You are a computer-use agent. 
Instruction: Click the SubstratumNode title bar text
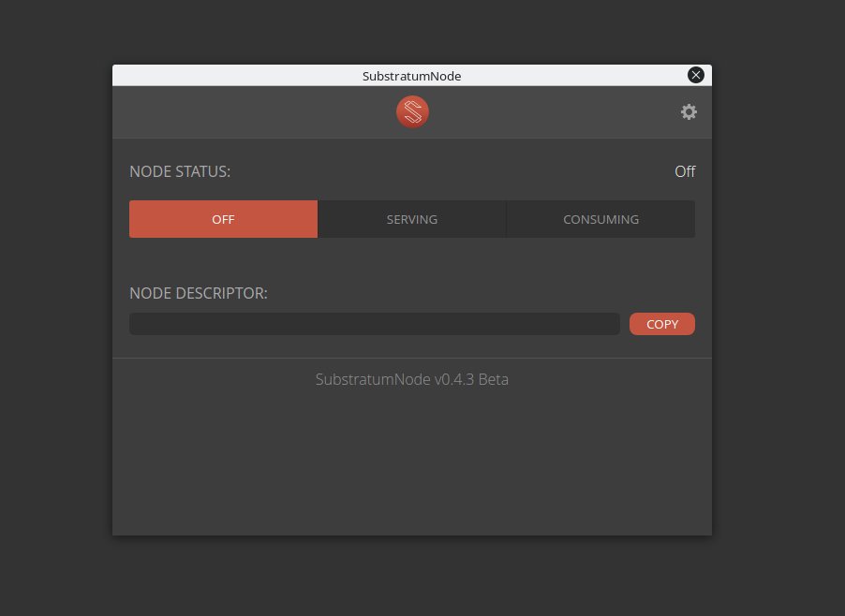(x=411, y=76)
